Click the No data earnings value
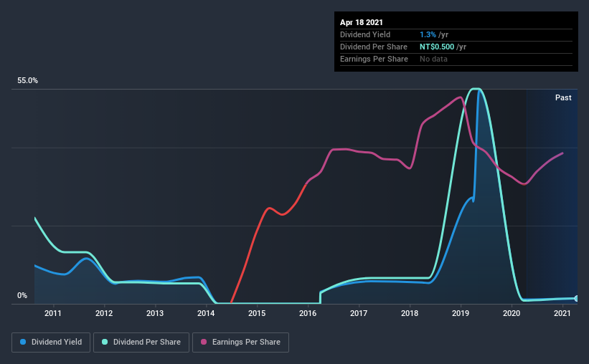Image resolution: width=589 pixels, height=364 pixels. pyautogui.click(x=433, y=59)
